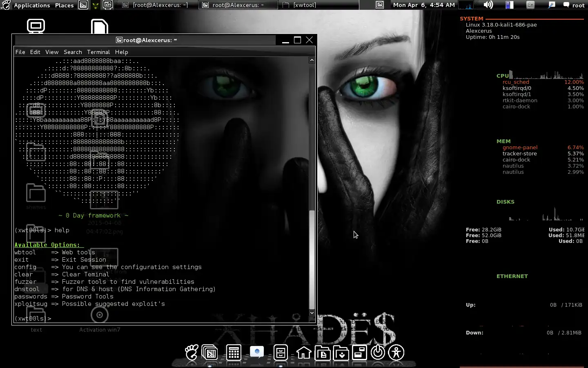Click the 'Free: 28.2GiB' disk entry

(483, 230)
